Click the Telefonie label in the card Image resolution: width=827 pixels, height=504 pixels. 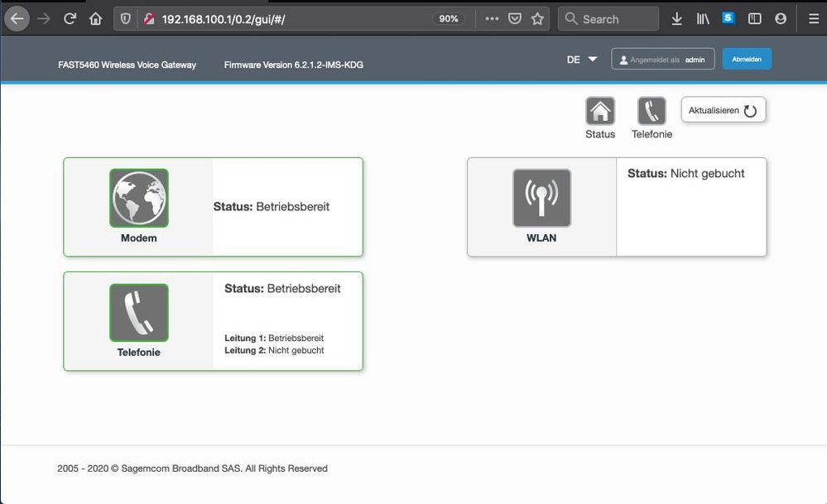(139, 353)
